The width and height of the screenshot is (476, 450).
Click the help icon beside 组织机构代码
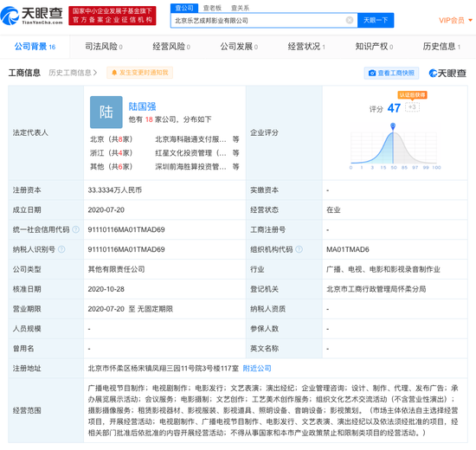coord(299,249)
